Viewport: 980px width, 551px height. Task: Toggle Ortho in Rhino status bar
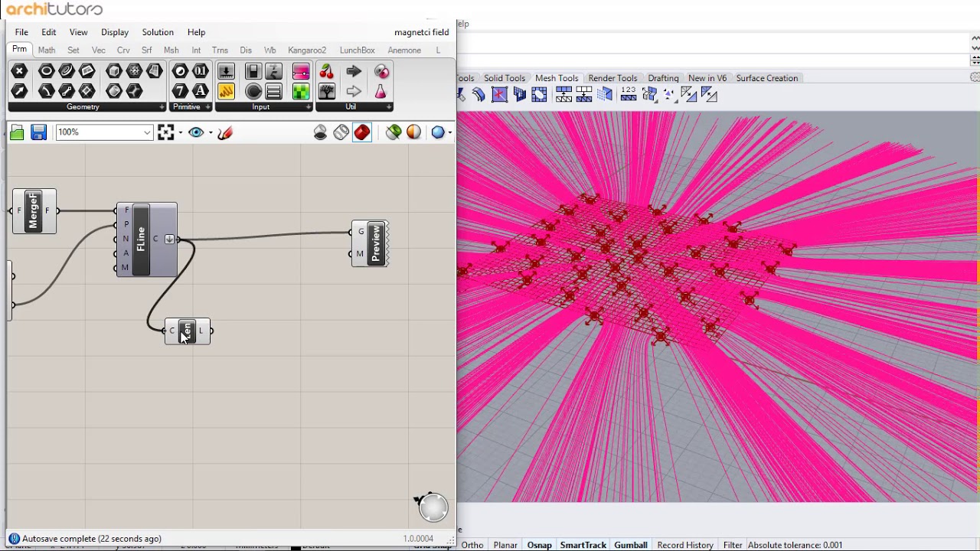(472, 545)
